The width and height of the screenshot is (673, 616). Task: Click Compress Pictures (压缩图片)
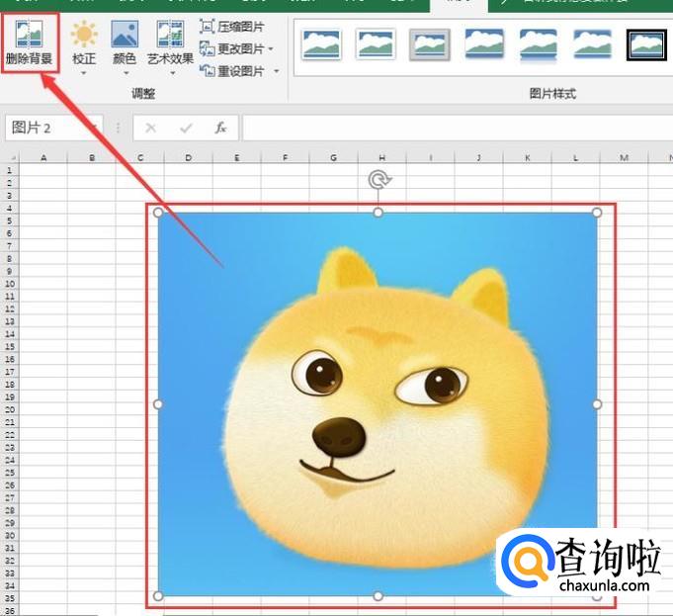pos(232,27)
